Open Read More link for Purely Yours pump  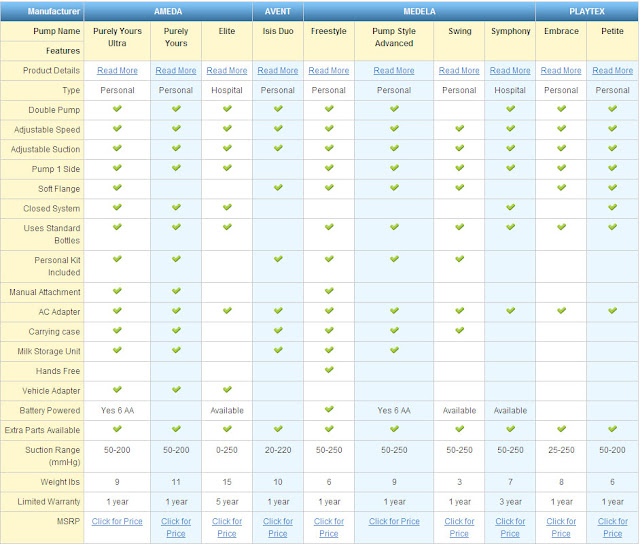176,71
